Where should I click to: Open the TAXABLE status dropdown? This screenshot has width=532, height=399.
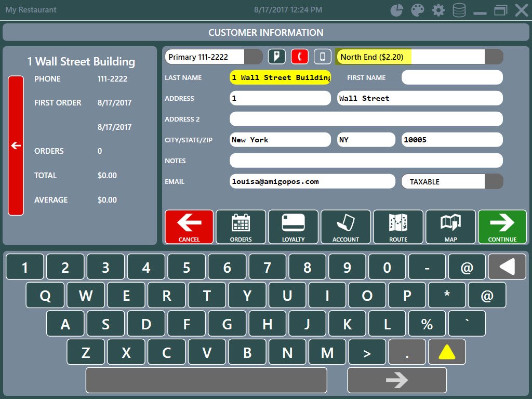click(494, 181)
